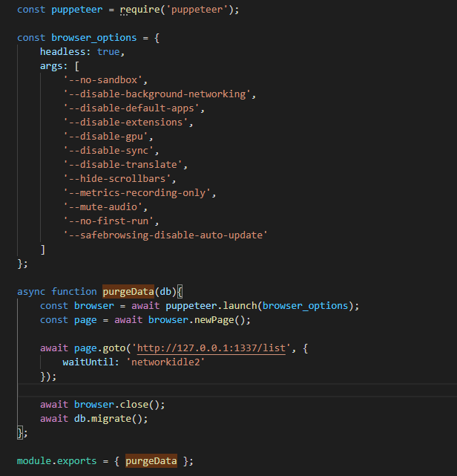457x476 pixels.
Task: Open the http://127.0.0.1:1337/list link
Action: 211,348
